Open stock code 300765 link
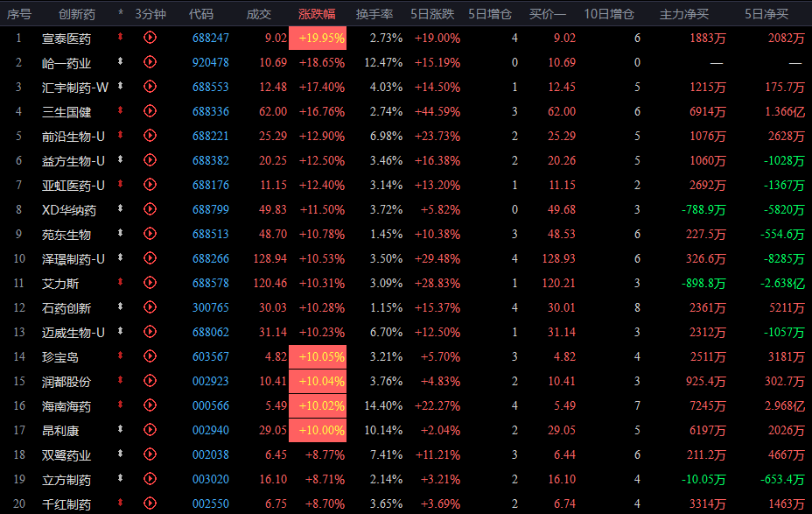The width and height of the screenshot is (812, 514). [x=210, y=307]
